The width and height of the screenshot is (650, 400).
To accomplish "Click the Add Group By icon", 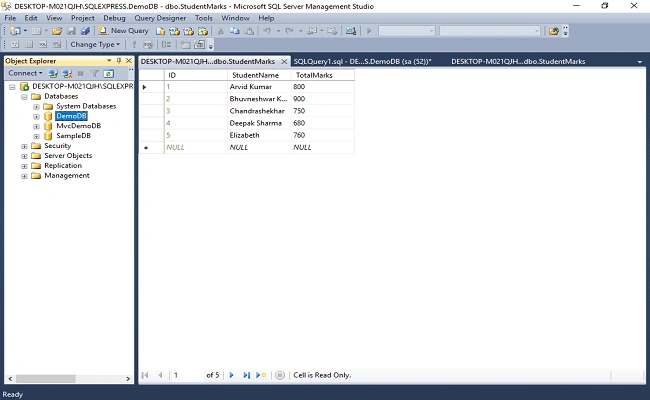I will coord(167,44).
